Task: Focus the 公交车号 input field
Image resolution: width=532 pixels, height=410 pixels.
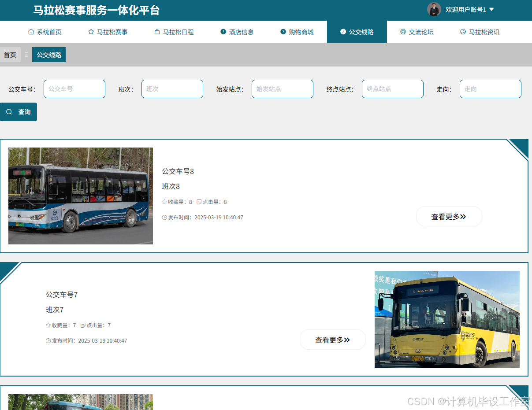Action: pos(74,89)
